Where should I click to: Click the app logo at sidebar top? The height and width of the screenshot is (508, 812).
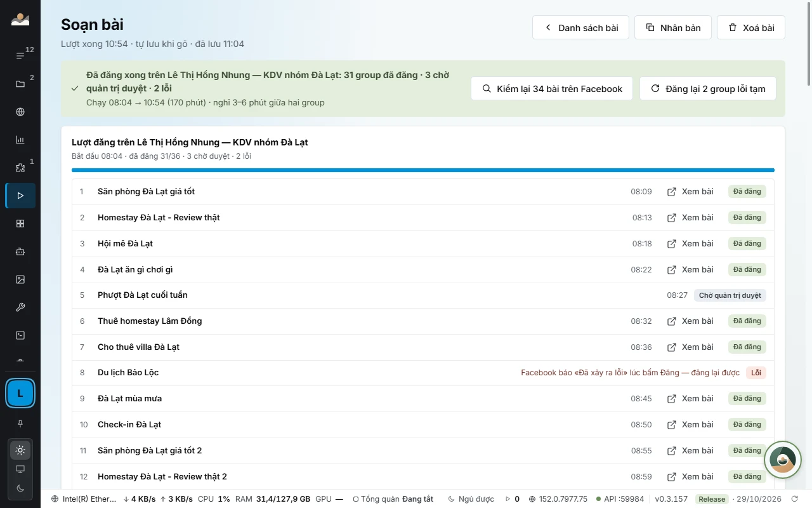(20, 19)
